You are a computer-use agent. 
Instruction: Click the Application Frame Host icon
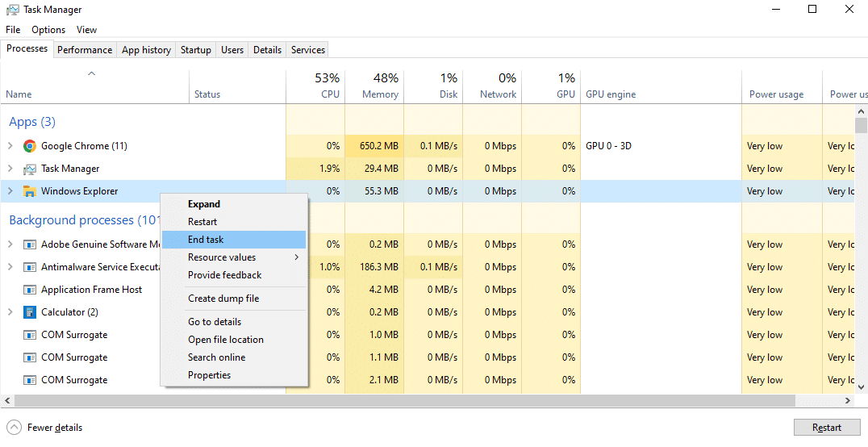click(x=29, y=290)
